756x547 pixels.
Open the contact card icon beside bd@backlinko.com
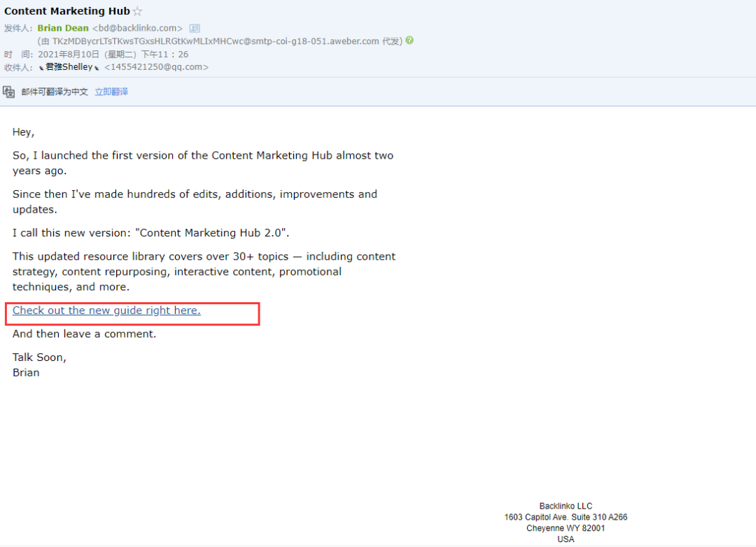(x=195, y=29)
